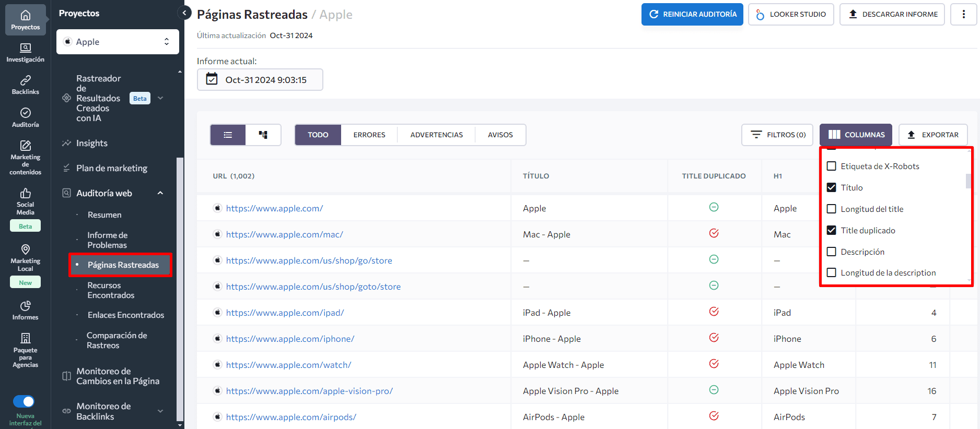This screenshot has height=429, width=980.
Task: Open the https://www.apple.com/mac/ link
Action: point(284,234)
